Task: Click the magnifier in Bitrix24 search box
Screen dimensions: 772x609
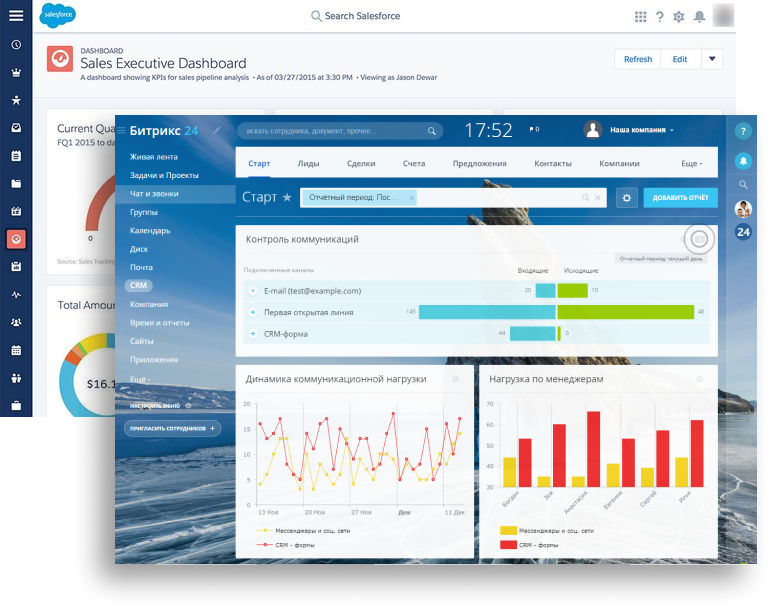Action: tap(432, 131)
